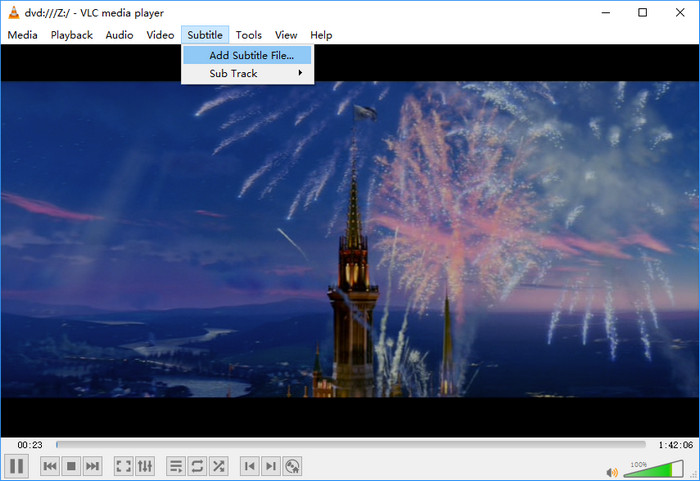Toggle fullscreen video mode
The height and width of the screenshot is (481, 700).
124,466
